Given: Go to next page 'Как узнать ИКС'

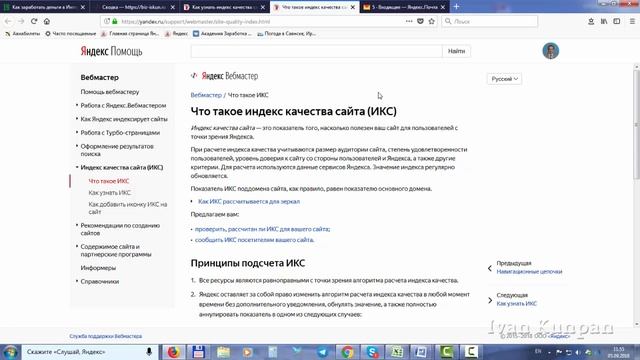Looking at the screenshot, I should tap(516, 303).
